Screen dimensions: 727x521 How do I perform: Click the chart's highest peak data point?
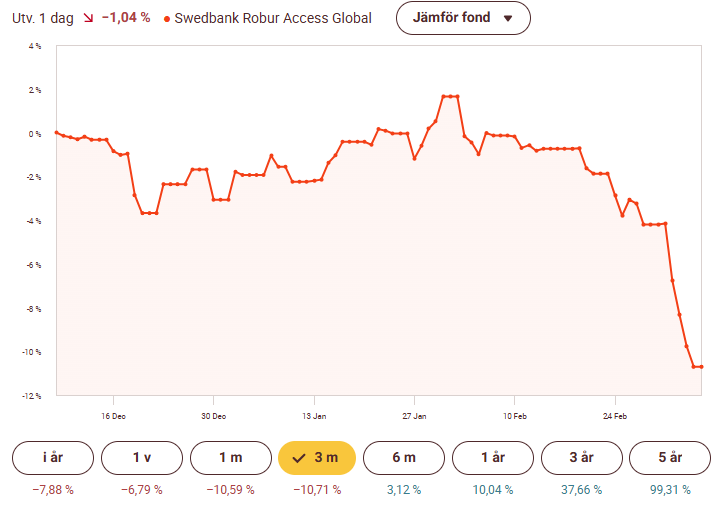click(x=450, y=96)
